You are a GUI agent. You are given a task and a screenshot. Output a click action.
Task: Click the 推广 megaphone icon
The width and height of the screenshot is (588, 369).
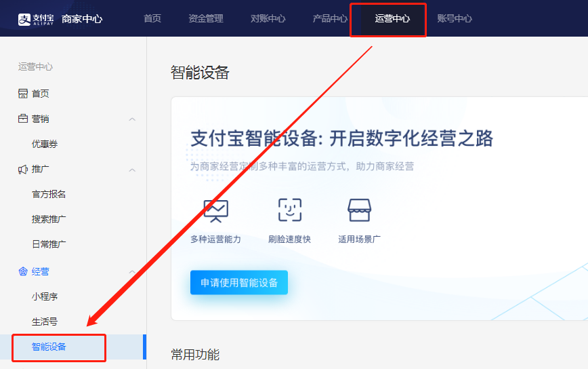pyautogui.click(x=23, y=170)
